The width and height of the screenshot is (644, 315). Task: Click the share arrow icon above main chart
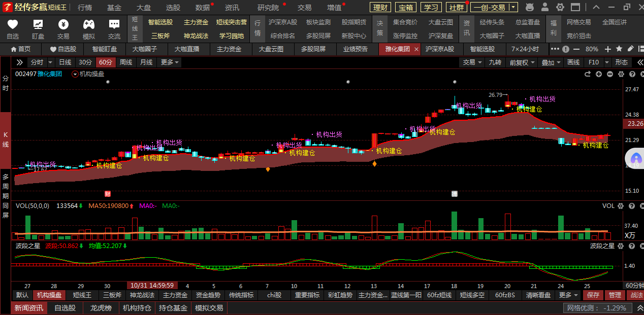[x=588, y=74]
